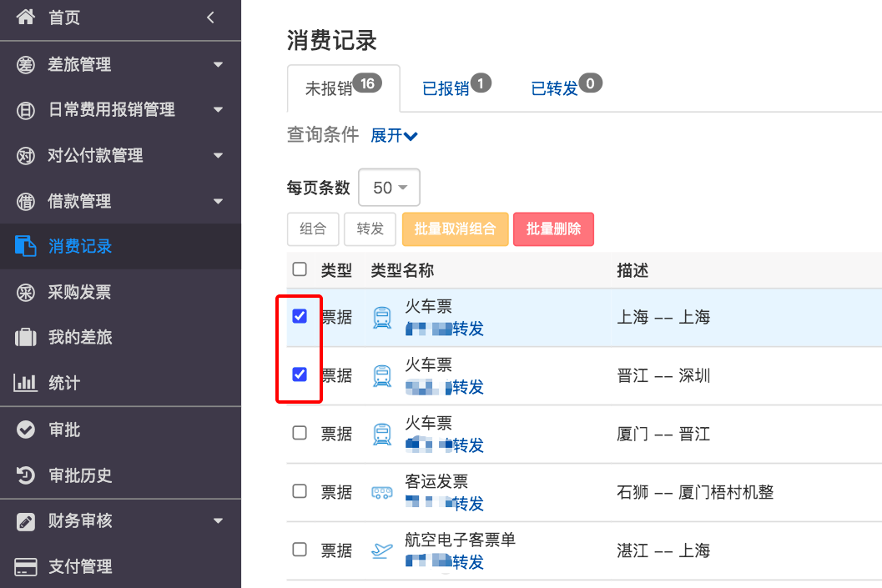Click the orange 批量取消组合 button
The width and height of the screenshot is (882, 588).
pos(455,229)
